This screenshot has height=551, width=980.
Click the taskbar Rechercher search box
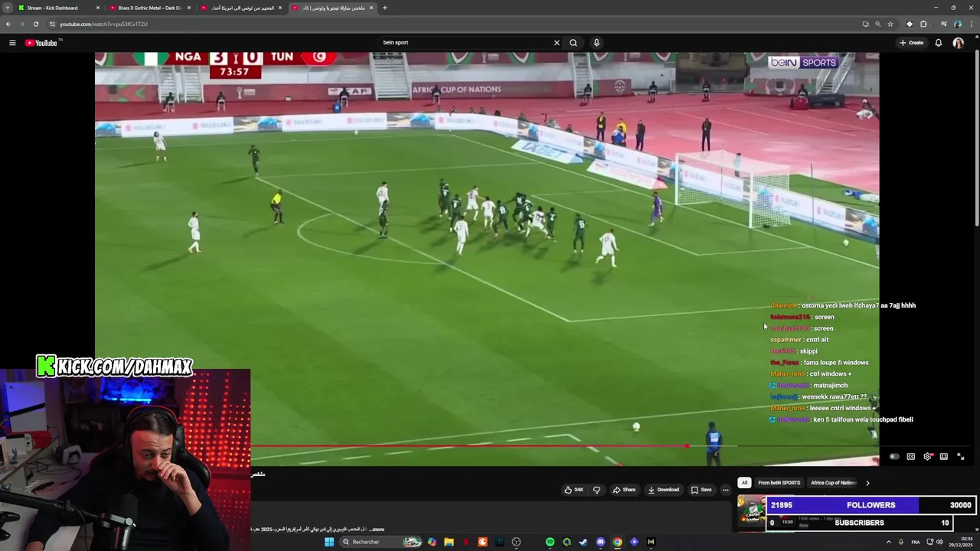click(380, 542)
